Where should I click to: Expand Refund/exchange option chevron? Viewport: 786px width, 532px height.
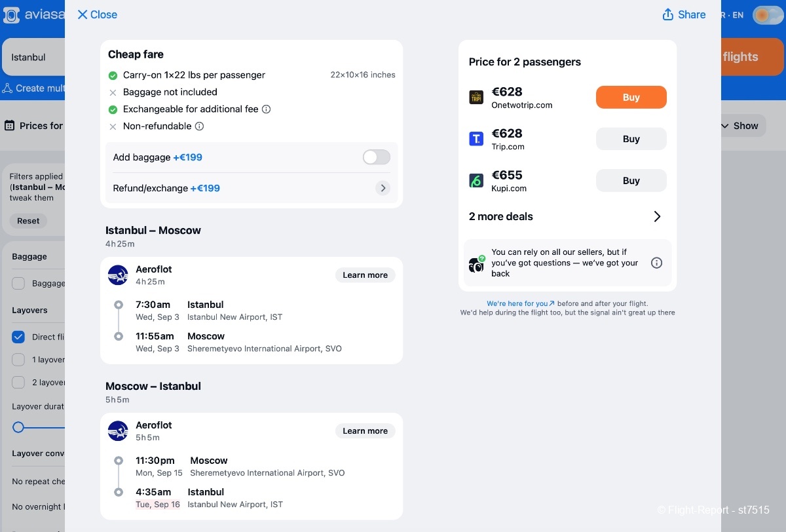[x=383, y=188]
